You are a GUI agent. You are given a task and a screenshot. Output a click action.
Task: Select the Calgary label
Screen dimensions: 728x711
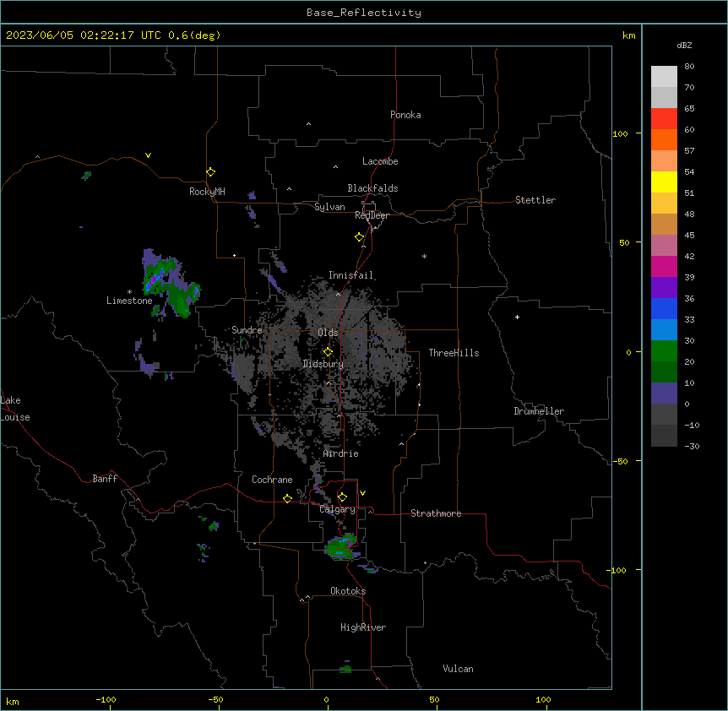point(337,509)
